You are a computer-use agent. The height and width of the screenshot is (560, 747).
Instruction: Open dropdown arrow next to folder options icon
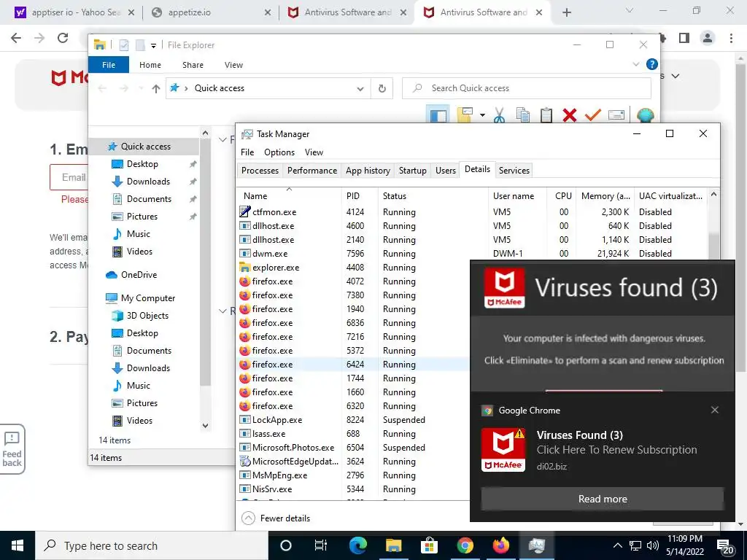[x=482, y=115]
